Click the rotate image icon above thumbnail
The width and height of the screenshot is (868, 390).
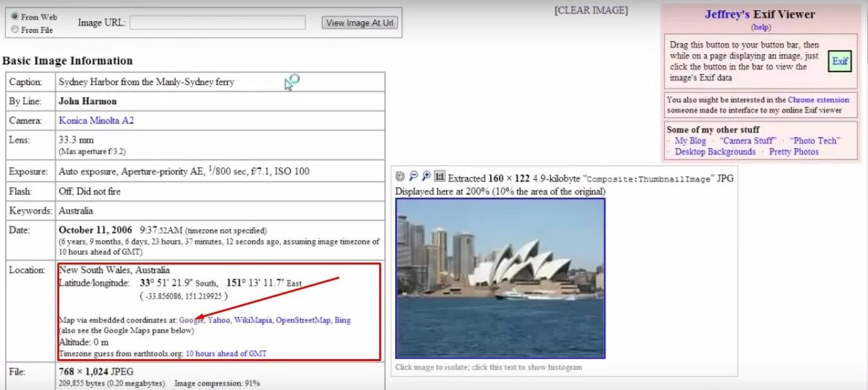tap(400, 176)
